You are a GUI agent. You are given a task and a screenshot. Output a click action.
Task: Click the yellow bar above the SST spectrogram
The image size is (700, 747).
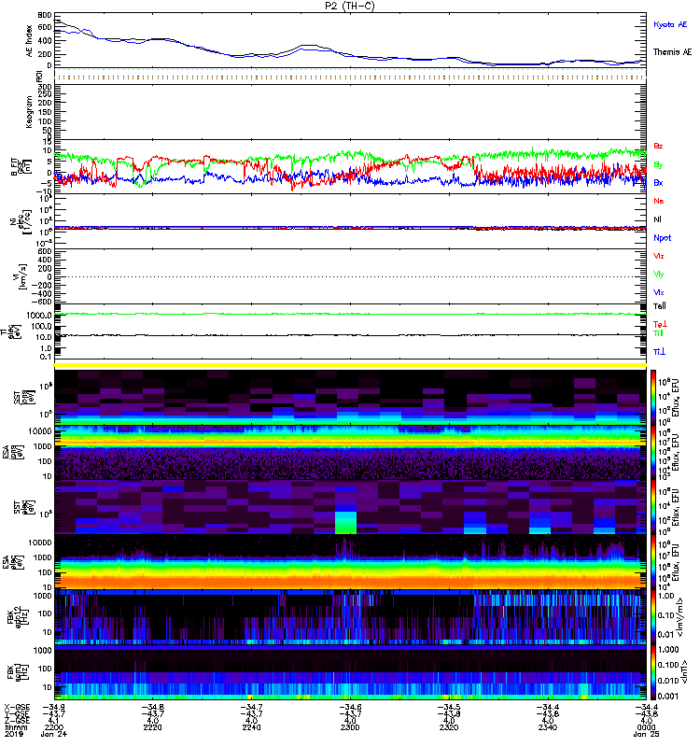click(350, 365)
